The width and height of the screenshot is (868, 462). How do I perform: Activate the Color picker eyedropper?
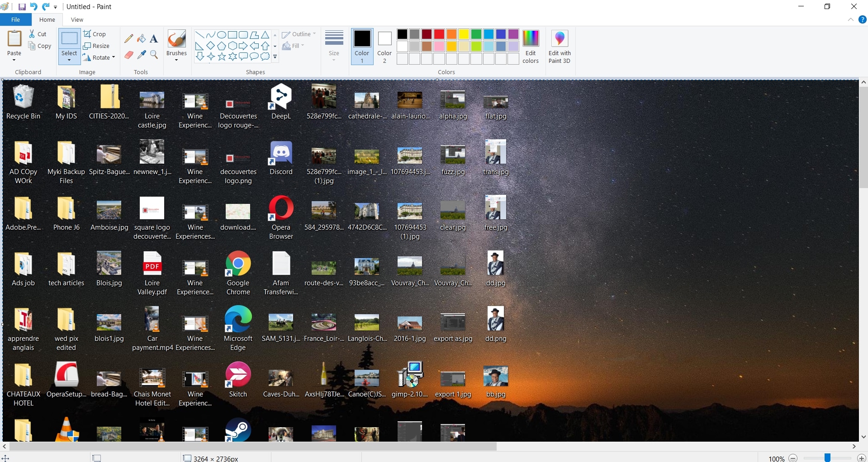tap(142, 55)
